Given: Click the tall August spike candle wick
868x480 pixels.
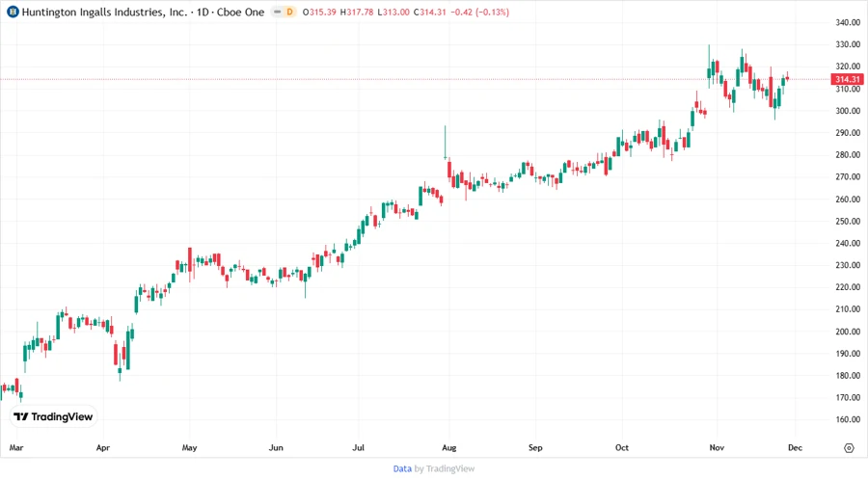Looking at the screenshot, I should pyautogui.click(x=445, y=141).
